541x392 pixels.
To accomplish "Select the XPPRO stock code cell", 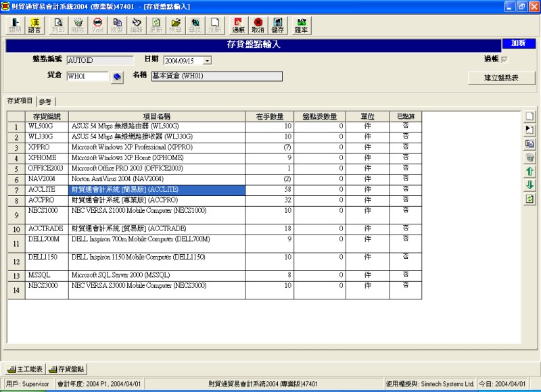I will [x=47, y=147].
